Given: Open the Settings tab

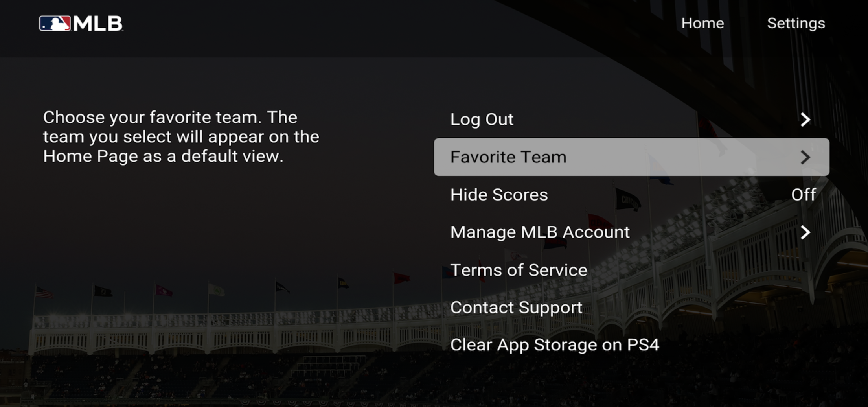Looking at the screenshot, I should coord(796,23).
